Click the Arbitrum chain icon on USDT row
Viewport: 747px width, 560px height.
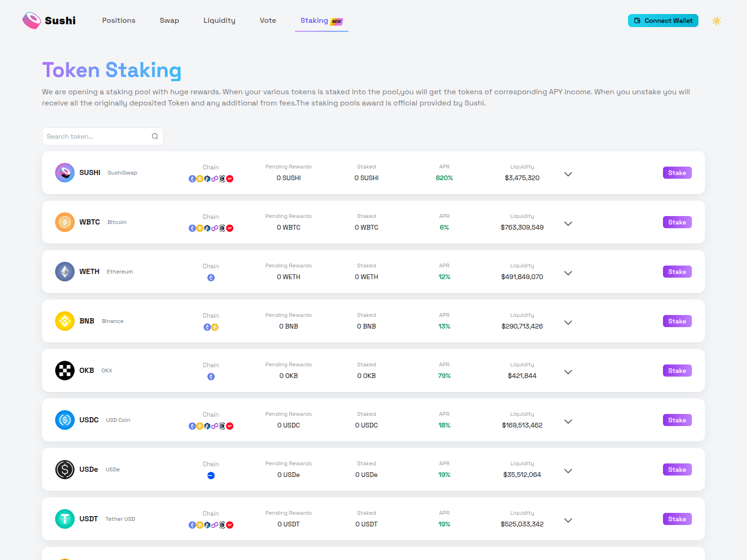(207, 524)
